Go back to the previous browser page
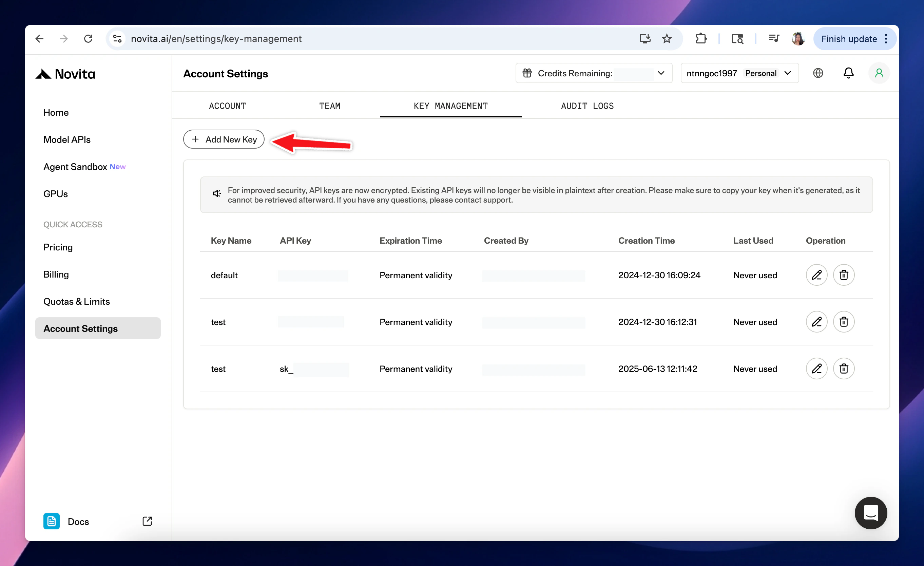The image size is (924, 566). click(39, 39)
